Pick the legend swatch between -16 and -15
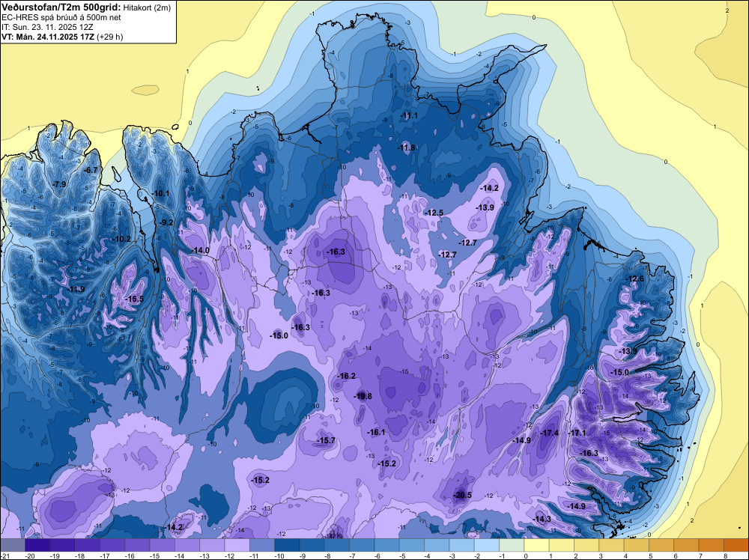 click(x=137, y=545)
